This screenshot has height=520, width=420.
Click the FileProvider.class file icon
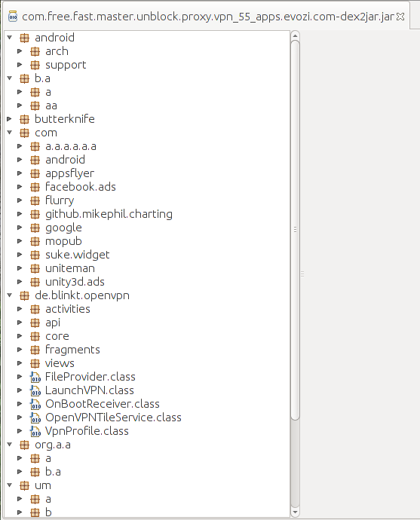click(x=35, y=377)
